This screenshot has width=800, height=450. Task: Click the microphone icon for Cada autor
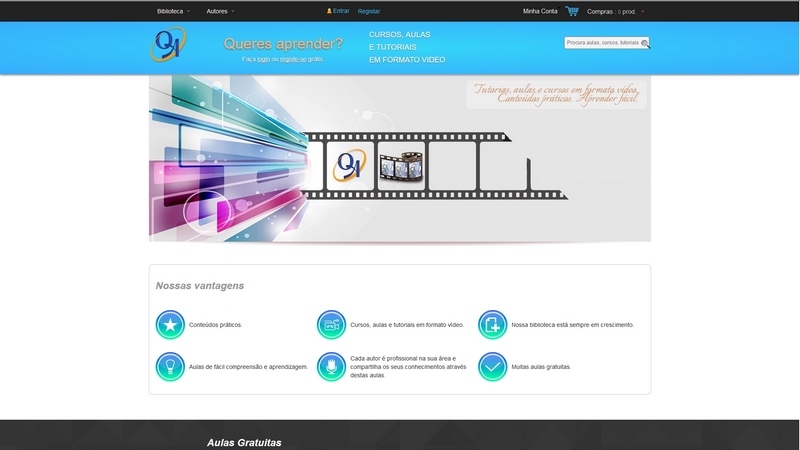click(x=331, y=366)
